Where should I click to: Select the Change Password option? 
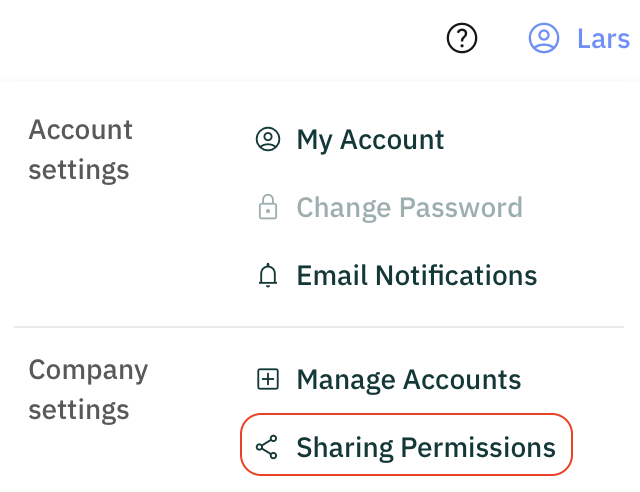(x=409, y=208)
